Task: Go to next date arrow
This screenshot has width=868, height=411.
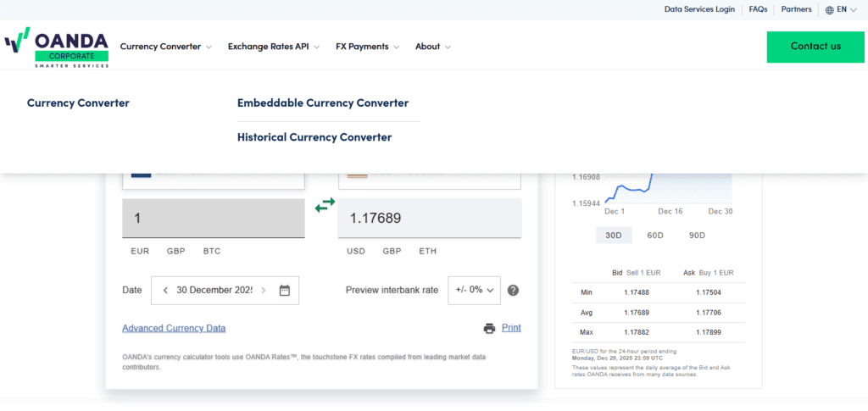Action: (264, 290)
